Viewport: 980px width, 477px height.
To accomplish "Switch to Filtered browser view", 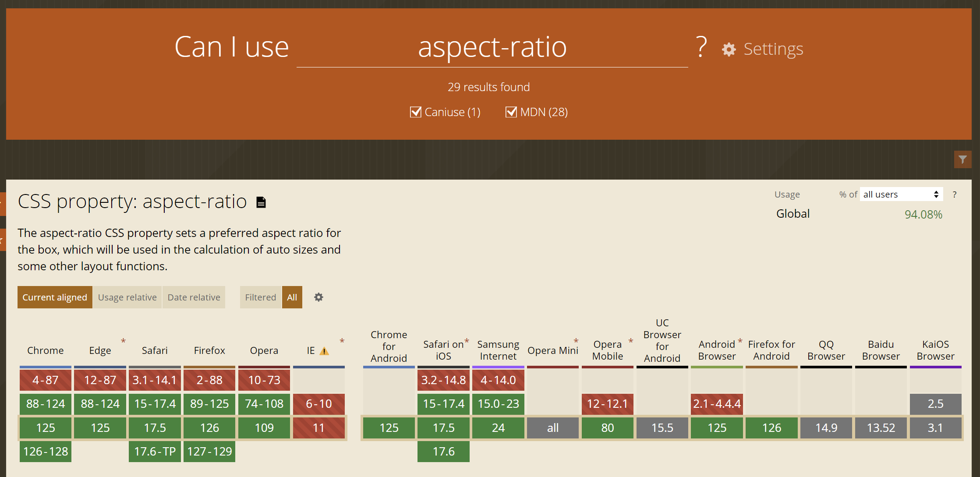I will click(260, 297).
